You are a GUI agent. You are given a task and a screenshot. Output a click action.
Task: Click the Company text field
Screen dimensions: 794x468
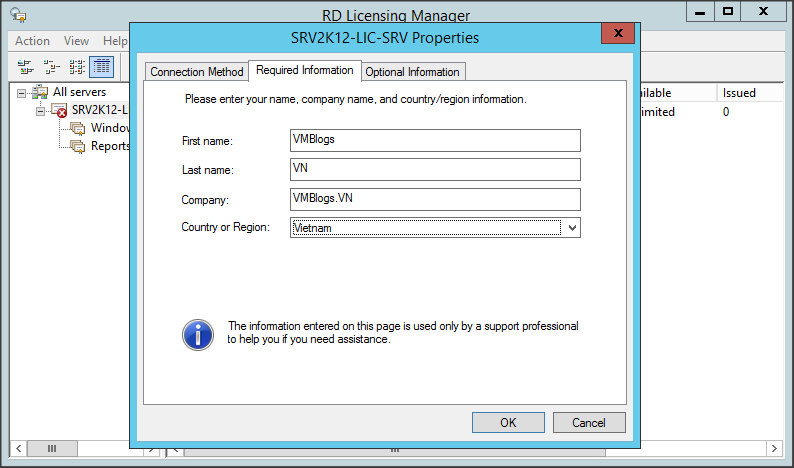point(434,198)
